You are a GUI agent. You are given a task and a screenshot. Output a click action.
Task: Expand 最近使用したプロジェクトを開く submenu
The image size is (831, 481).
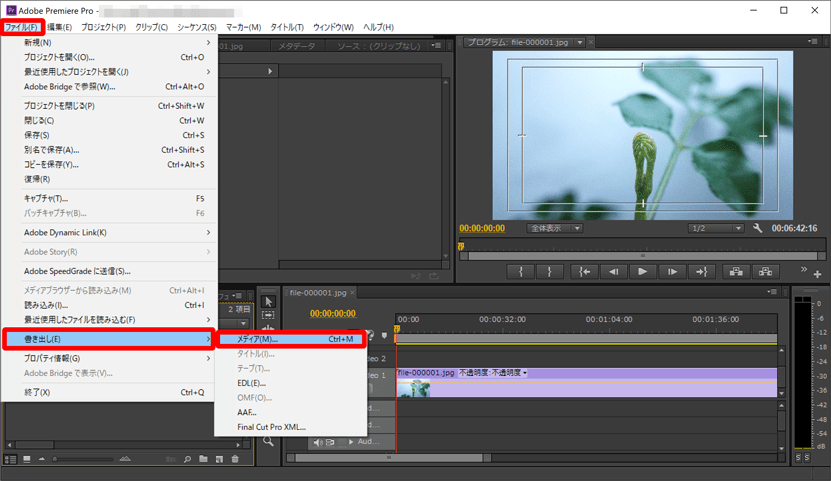[110, 72]
